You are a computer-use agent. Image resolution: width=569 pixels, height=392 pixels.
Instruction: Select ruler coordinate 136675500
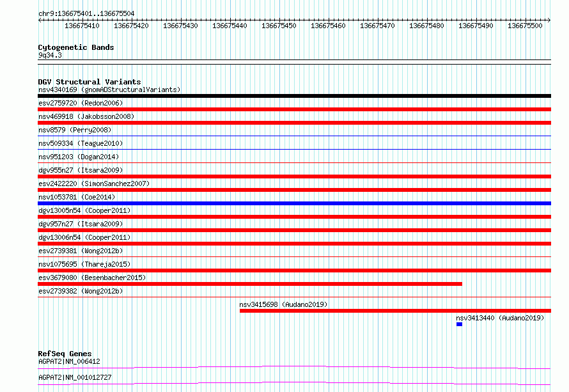click(x=525, y=26)
